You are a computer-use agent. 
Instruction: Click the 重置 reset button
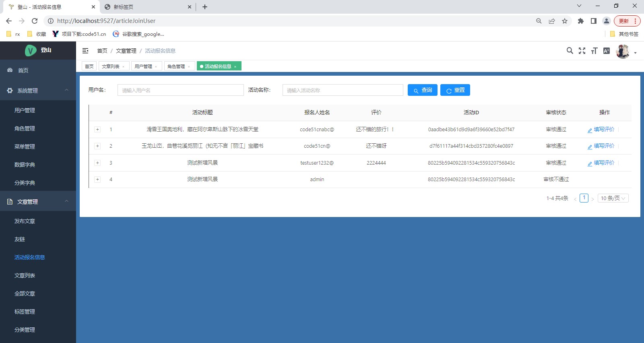click(455, 90)
